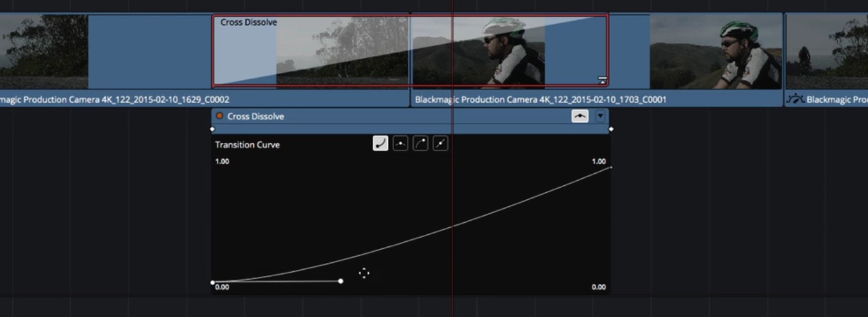Click the bezier handle endpoint on the curve
868x317 pixels.
click(341, 281)
